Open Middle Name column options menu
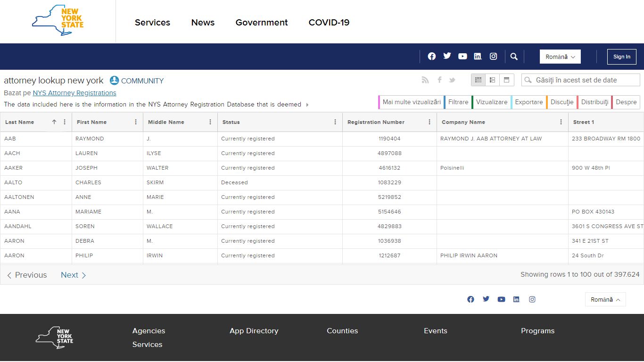Viewport: 644px width, 362px height. [210, 122]
